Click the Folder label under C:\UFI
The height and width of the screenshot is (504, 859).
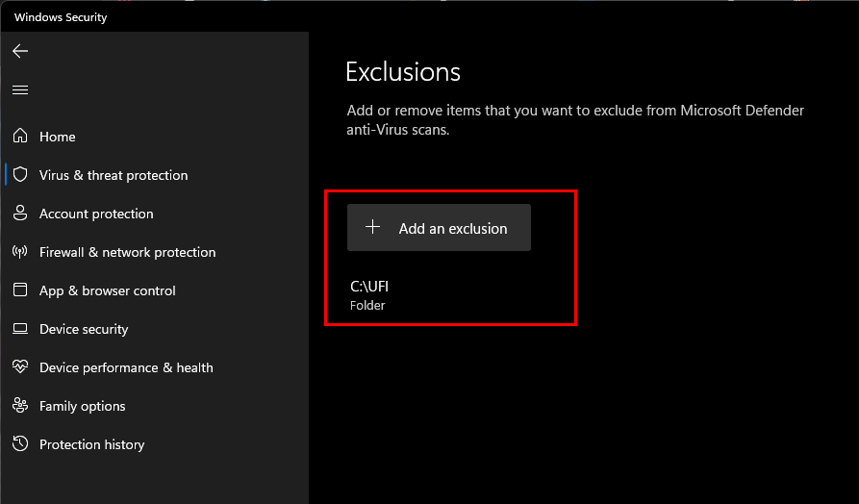coord(367,306)
